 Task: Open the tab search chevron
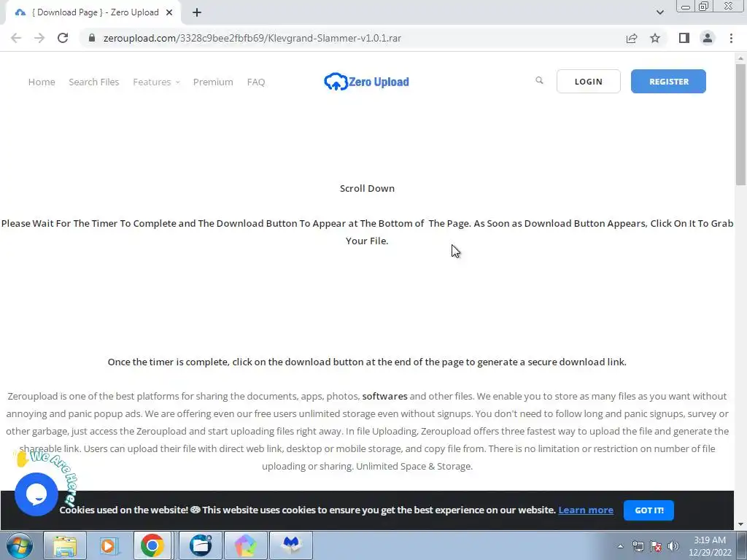coord(659,12)
